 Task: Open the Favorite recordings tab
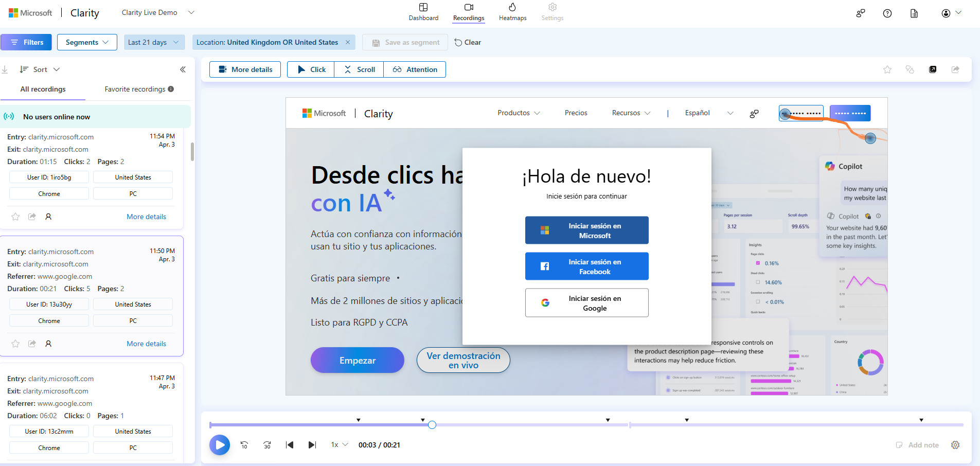[134, 89]
